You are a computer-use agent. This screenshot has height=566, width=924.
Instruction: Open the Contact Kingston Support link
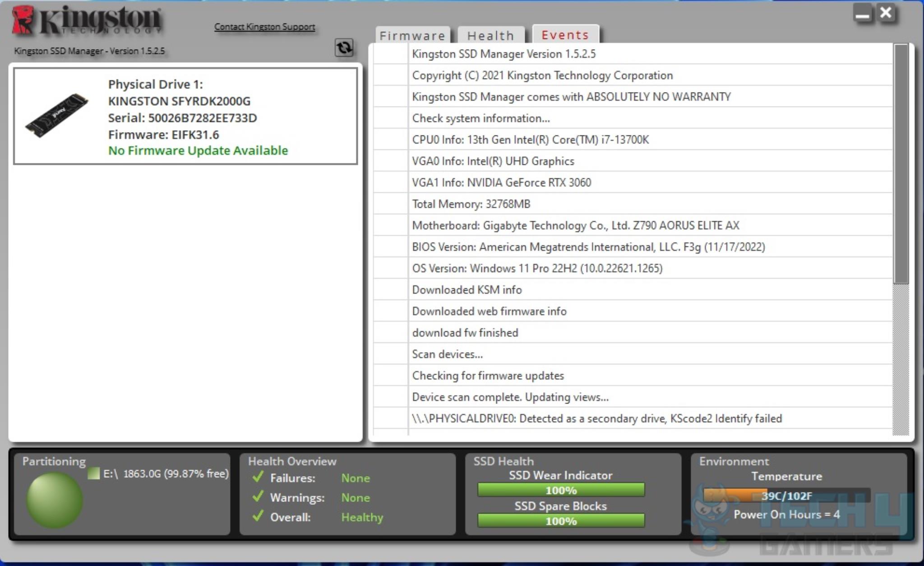coord(264,27)
